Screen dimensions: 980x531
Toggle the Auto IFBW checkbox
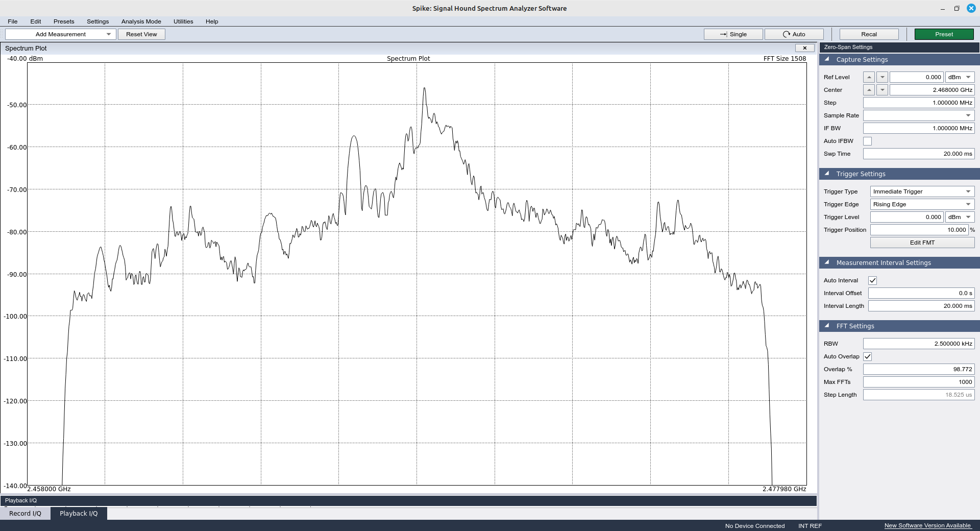click(868, 141)
